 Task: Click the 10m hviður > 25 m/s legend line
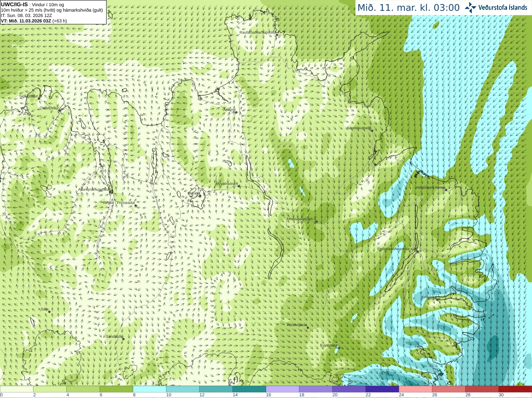point(52,10)
